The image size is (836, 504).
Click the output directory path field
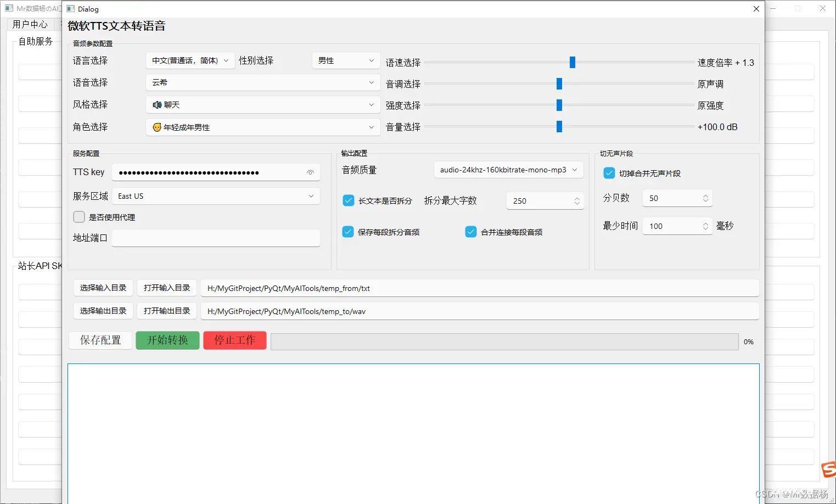(x=480, y=311)
